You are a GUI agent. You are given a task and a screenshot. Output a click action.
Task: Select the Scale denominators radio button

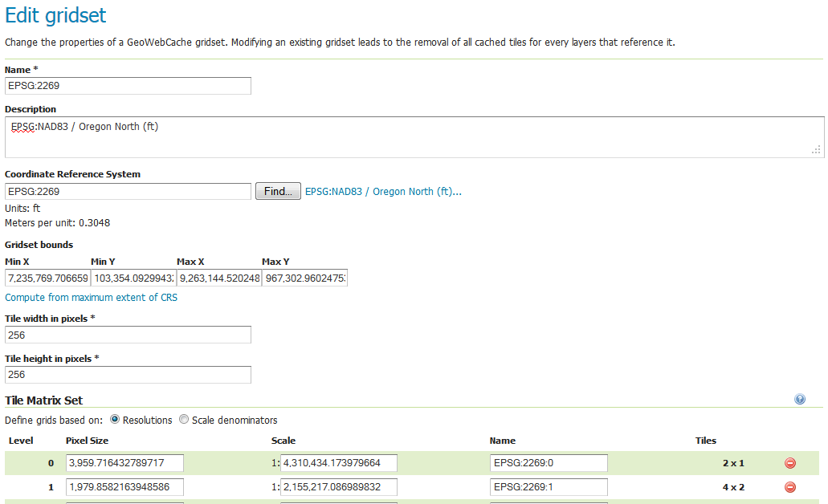pos(184,420)
